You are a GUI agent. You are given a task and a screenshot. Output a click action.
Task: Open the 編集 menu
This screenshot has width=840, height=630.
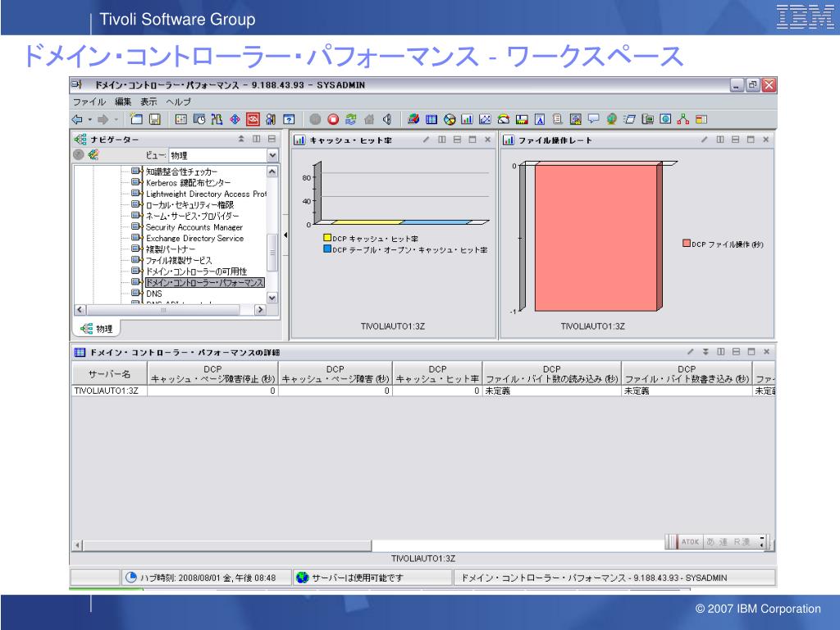pos(123,102)
